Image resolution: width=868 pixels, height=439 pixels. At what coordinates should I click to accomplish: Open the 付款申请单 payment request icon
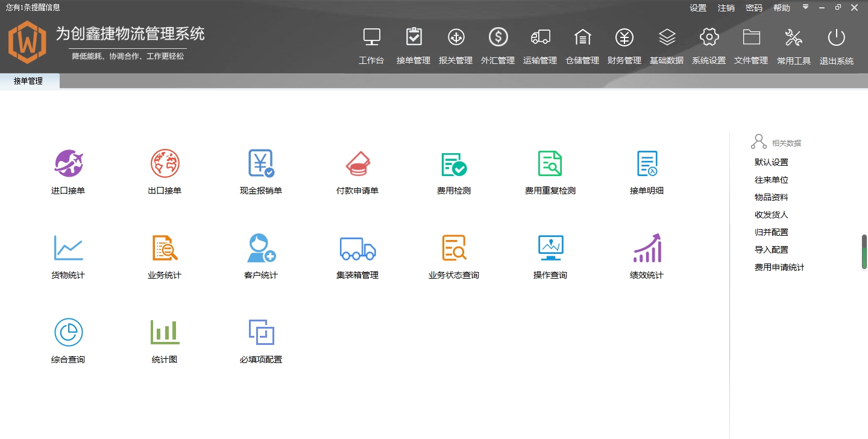click(x=357, y=171)
